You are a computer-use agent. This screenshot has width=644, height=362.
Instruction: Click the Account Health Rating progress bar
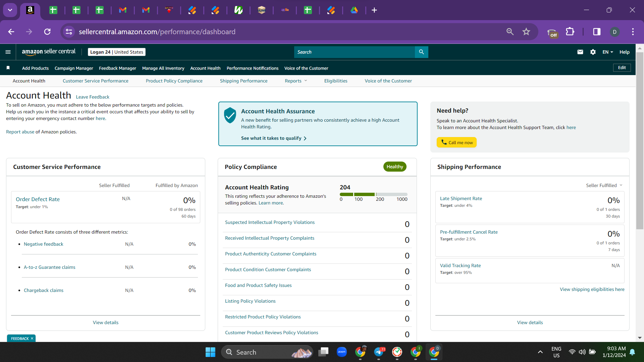coord(373,194)
